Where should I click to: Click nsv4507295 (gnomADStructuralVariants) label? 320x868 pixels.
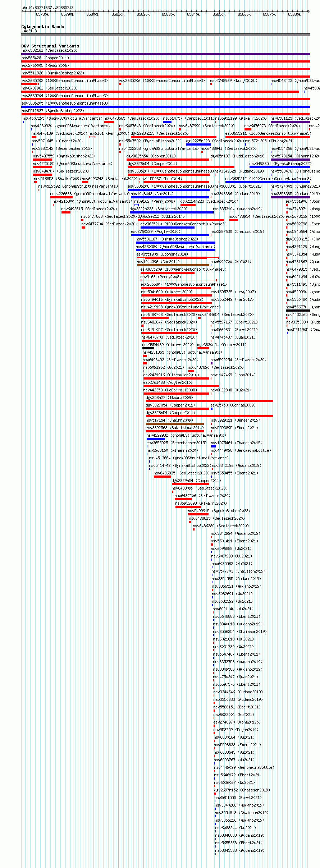pos(63,118)
